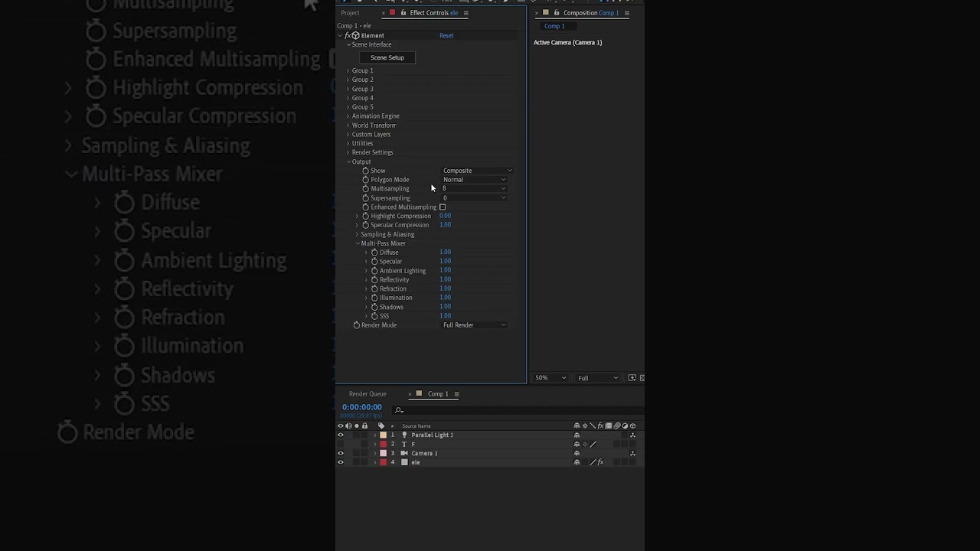Expand the Animation Engine section
The height and width of the screenshot is (551, 980).
(348, 116)
